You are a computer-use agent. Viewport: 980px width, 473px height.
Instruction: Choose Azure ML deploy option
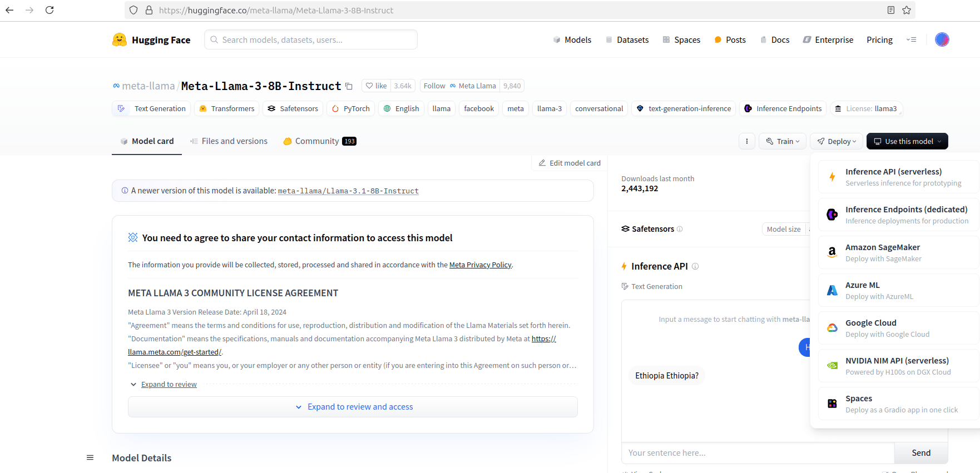[x=898, y=290]
